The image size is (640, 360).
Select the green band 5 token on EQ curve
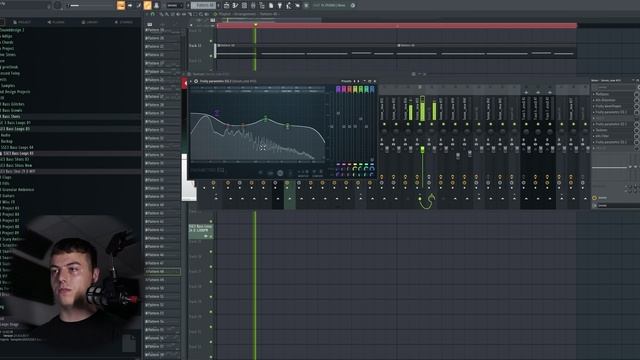coord(266,119)
